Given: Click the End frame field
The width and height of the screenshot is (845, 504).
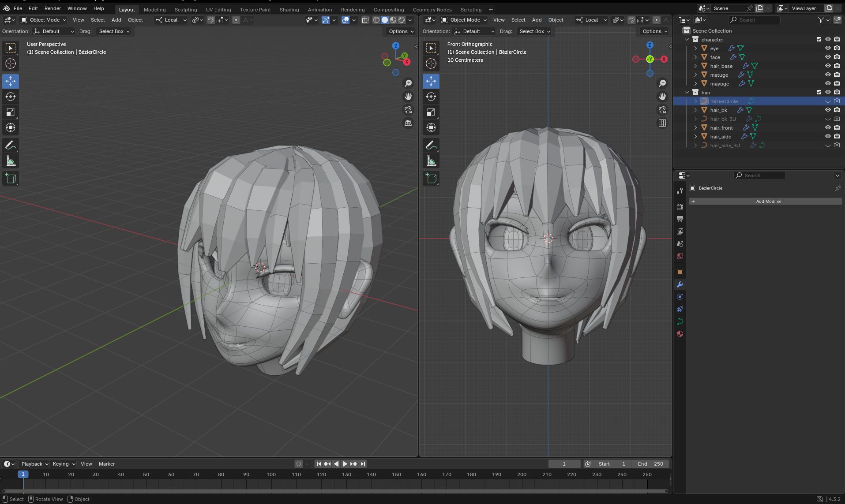Looking at the screenshot, I should coord(650,464).
